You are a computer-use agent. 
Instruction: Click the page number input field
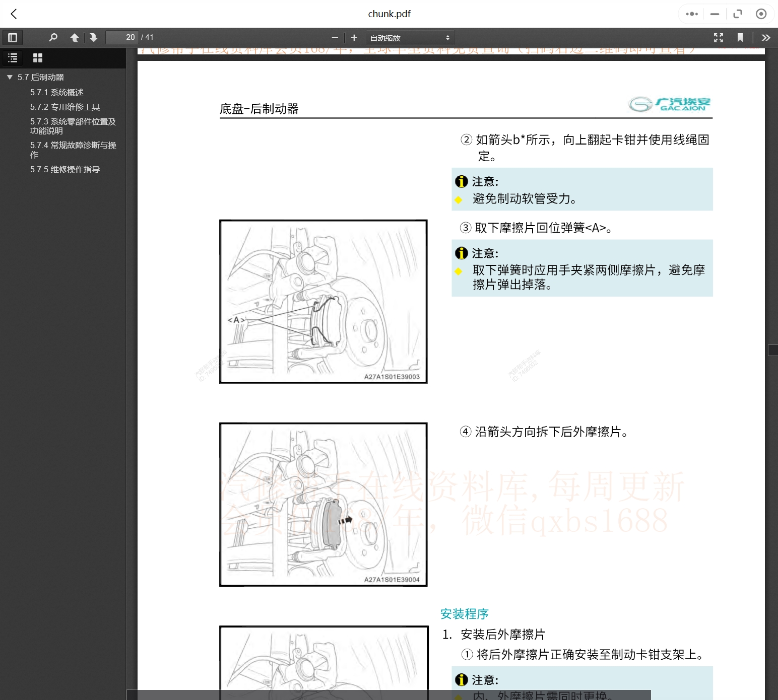pyautogui.click(x=121, y=37)
